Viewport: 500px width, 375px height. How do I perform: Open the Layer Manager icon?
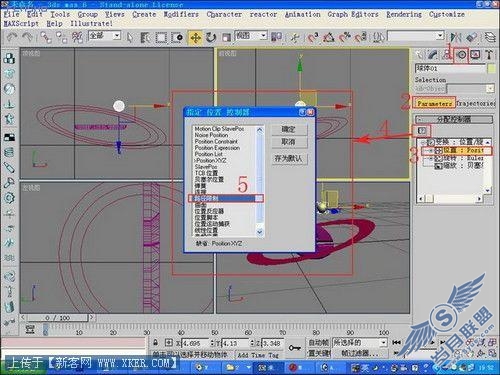pyautogui.click(x=490, y=37)
